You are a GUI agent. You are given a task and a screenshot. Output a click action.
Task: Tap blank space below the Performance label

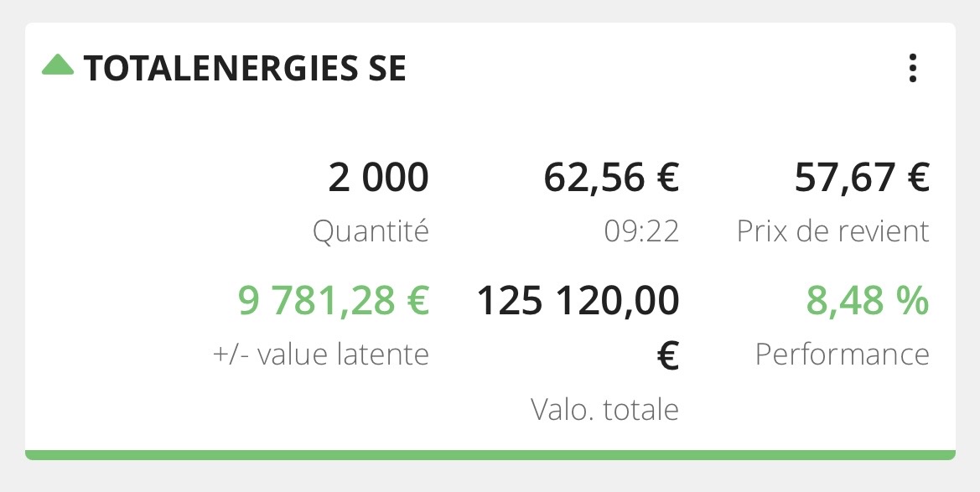[x=842, y=409]
